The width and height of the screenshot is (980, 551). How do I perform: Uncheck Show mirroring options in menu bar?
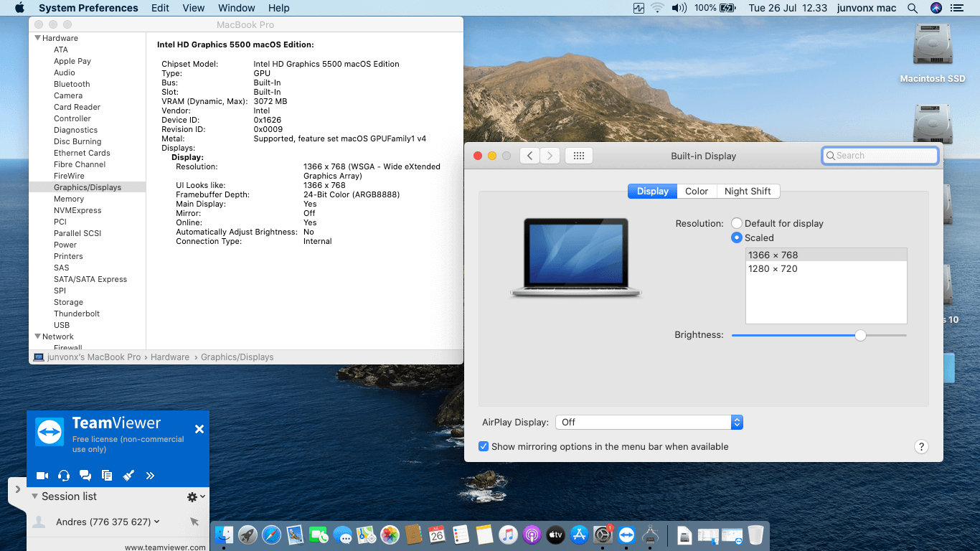click(x=484, y=446)
